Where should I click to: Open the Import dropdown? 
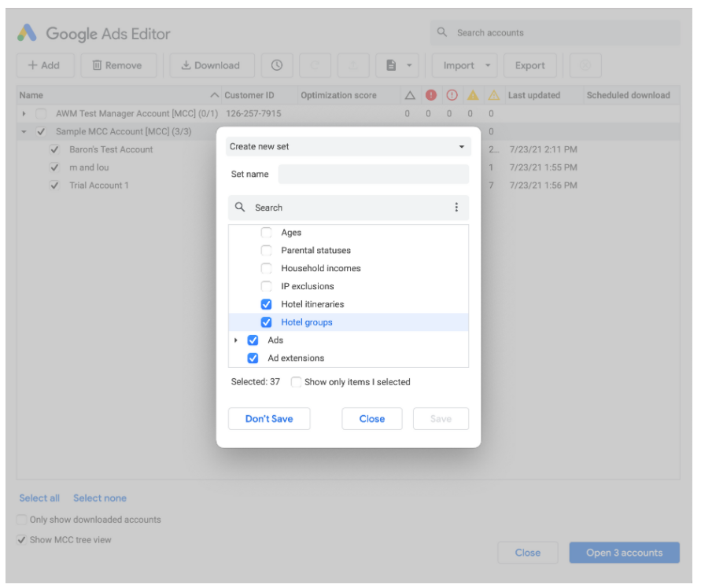464,65
